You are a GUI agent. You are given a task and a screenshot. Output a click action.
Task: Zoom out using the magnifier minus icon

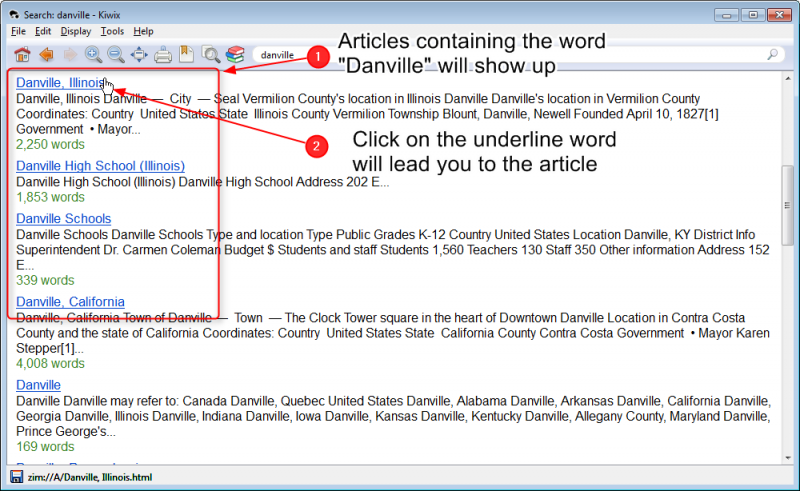click(x=116, y=54)
